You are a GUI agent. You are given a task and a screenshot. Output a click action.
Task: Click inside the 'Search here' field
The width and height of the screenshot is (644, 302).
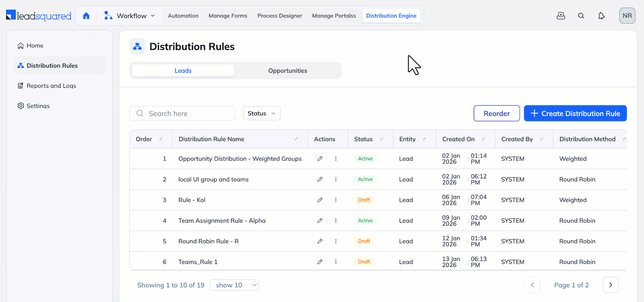(x=182, y=113)
